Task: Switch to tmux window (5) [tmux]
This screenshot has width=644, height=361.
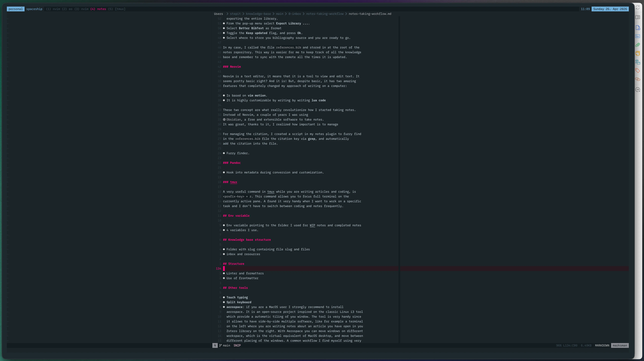Action: [x=117, y=9]
